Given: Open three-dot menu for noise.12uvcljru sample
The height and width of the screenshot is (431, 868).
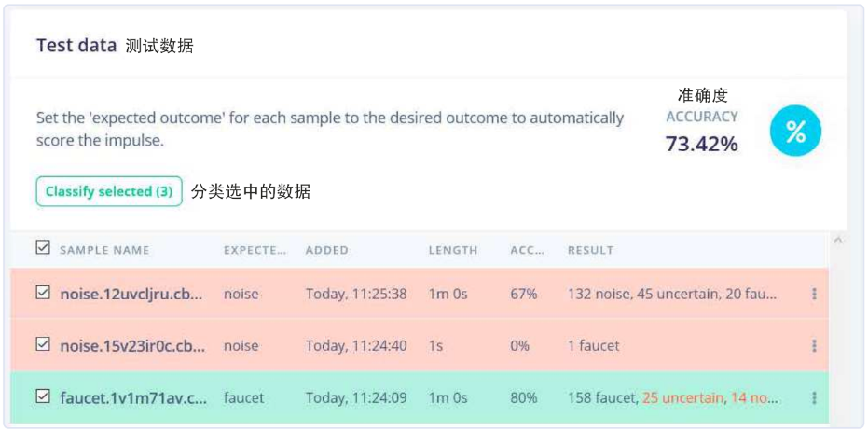Looking at the screenshot, I should pyautogui.click(x=814, y=294).
